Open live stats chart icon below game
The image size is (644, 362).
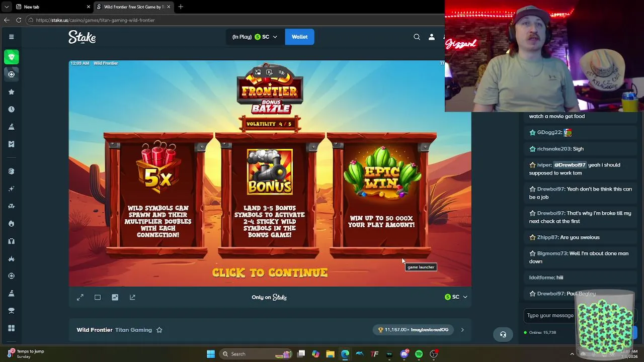tap(115, 297)
